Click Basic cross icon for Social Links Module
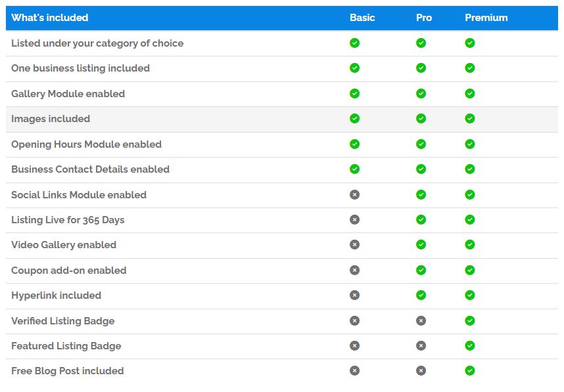Viewport: 564px width, 392px height. tap(354, 195)
